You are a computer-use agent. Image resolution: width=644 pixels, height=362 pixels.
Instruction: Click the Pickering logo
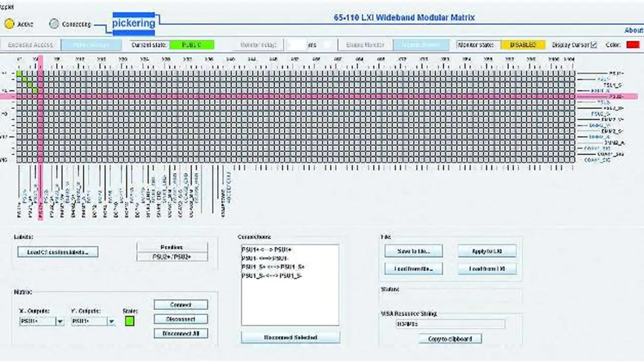[x=133, y=24]
